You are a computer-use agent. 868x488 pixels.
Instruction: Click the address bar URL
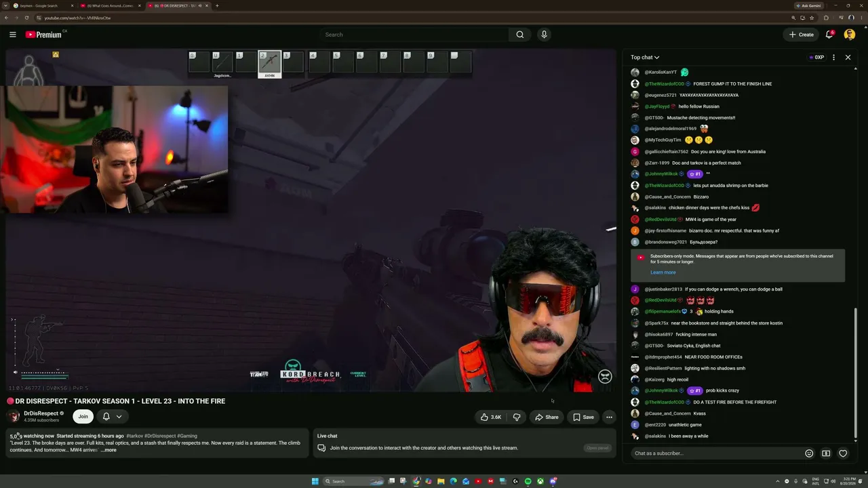77,18
